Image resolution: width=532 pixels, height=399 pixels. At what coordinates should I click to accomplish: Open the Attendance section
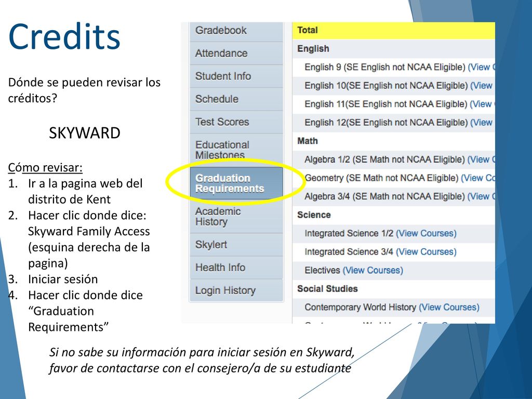(x=236, y=54)
